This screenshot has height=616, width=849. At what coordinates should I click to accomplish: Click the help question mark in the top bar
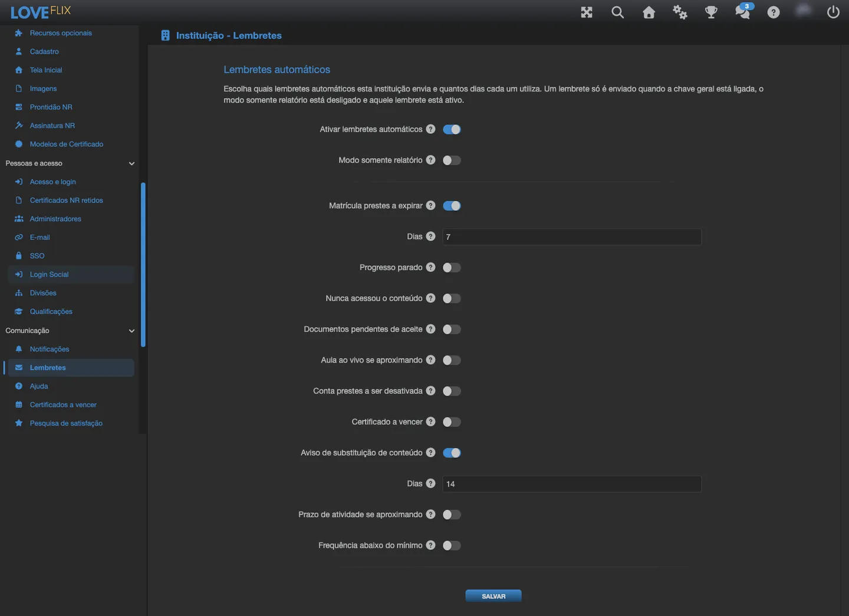(774, 12)
